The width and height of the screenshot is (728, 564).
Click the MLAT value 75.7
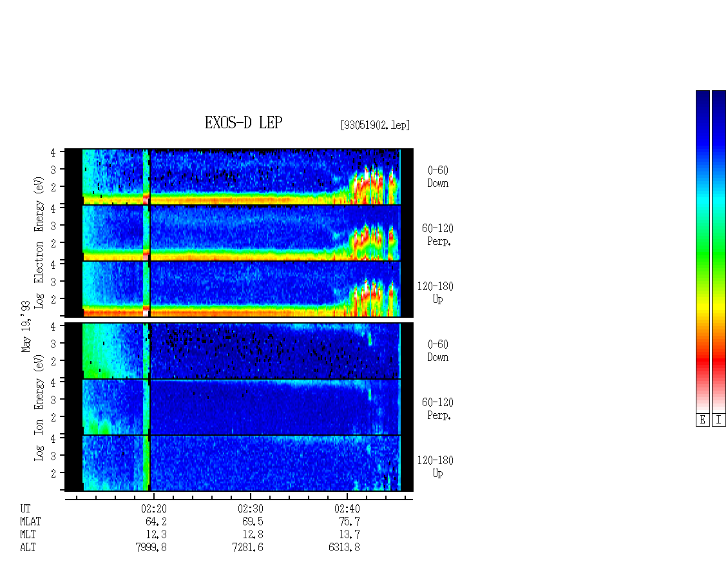(x=349, y=521)
